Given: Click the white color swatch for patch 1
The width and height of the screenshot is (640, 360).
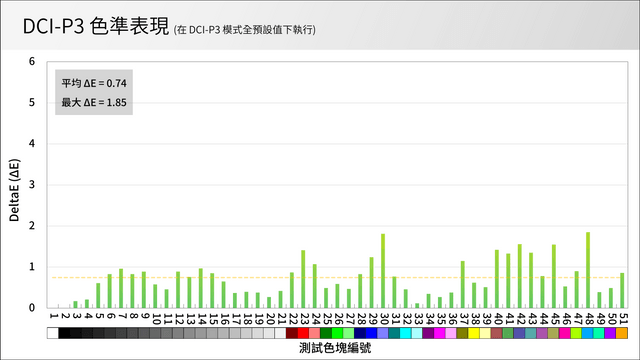Looking at the screenshot, I should pyautogui.click(x=53, y=333).
